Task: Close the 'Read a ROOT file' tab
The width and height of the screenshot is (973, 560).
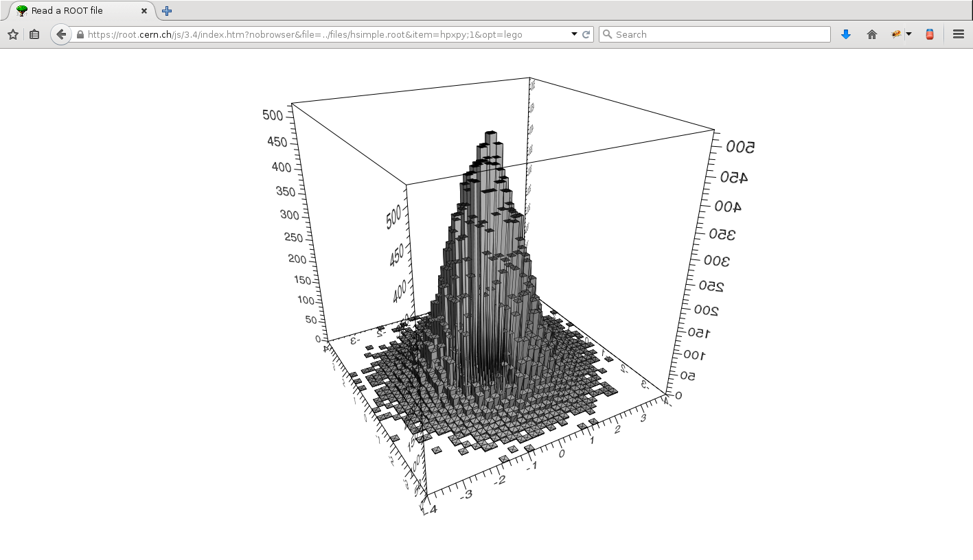Action: tap(144, 11)
